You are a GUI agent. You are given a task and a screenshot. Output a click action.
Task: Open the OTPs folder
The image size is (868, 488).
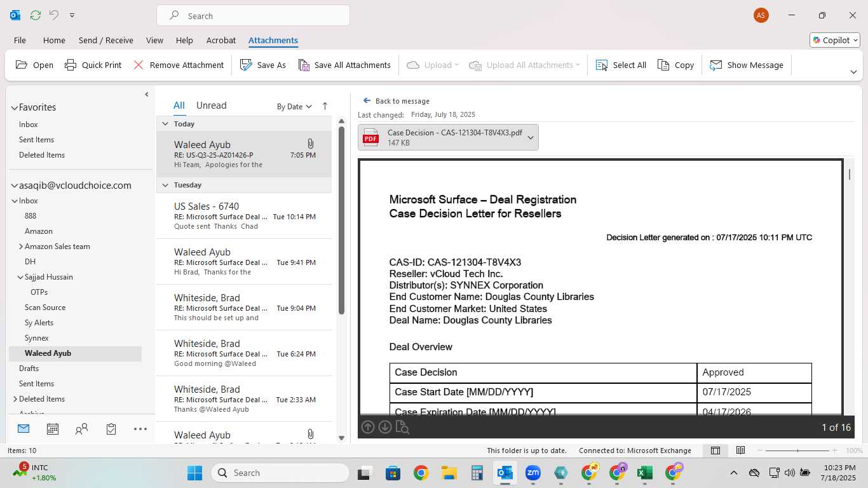click(x=39, y=292)
